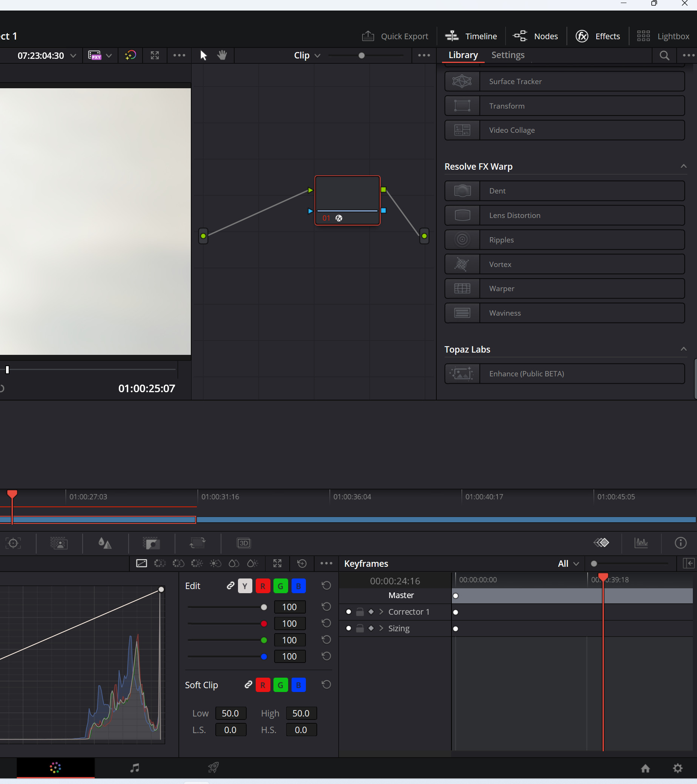Select the Dent effect

564,191
